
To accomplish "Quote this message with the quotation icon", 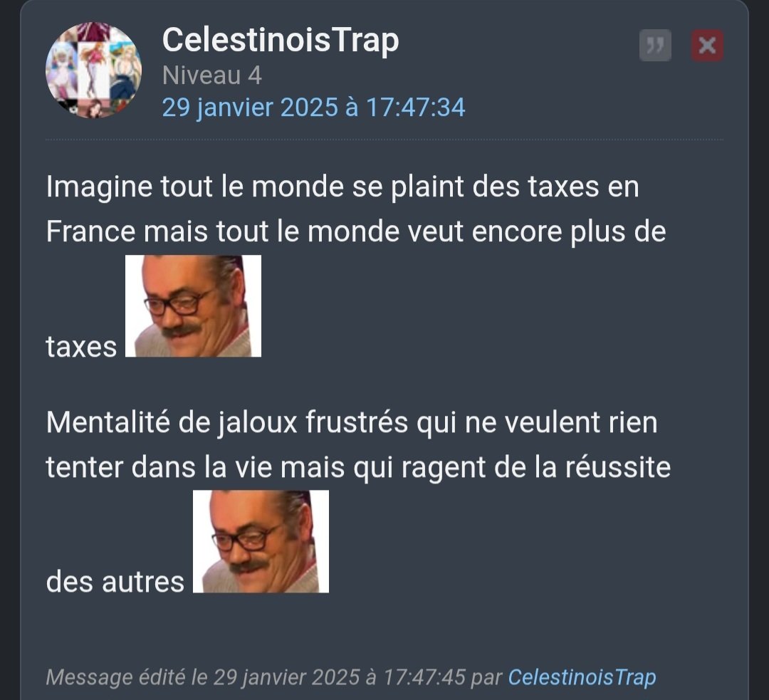I will 655,46.
